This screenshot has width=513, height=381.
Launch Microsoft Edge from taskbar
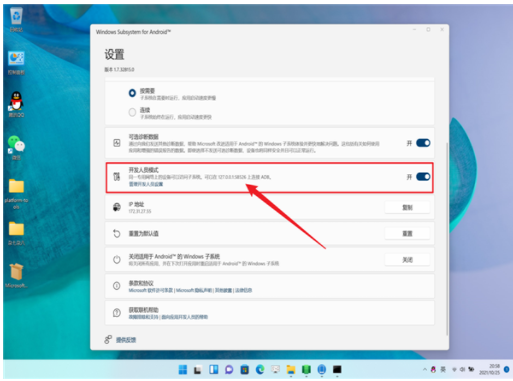(x=260, y=369)
